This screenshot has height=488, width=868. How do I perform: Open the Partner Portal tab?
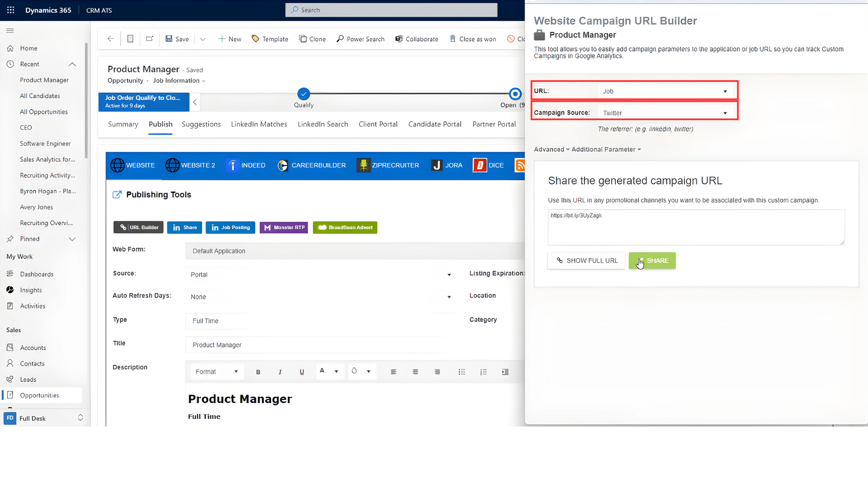click(494, 124)
